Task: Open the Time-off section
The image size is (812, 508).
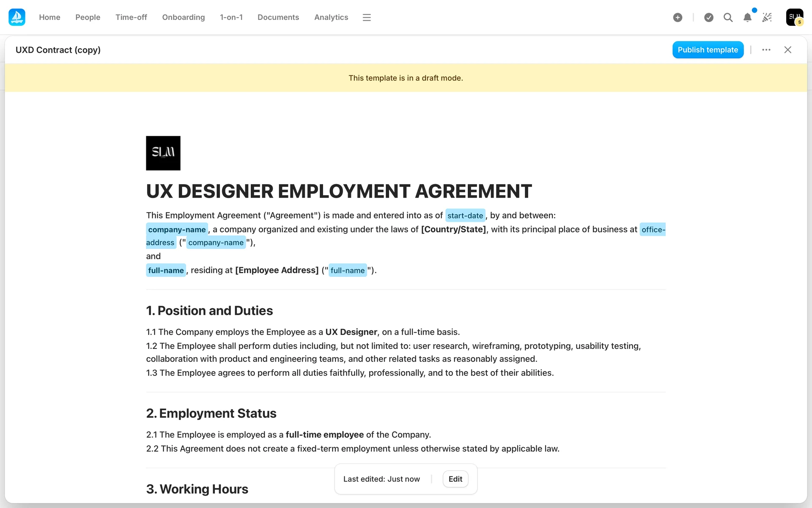Action: tap(131, 17)
